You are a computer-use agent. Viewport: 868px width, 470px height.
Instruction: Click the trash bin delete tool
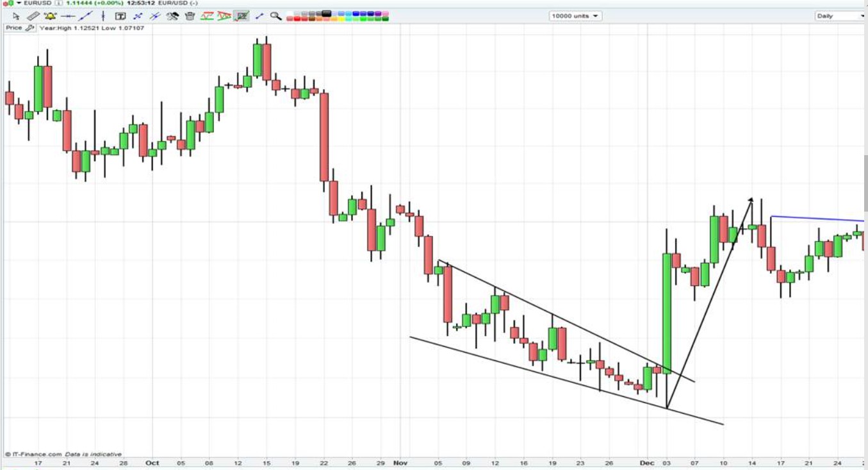(190, 16)
